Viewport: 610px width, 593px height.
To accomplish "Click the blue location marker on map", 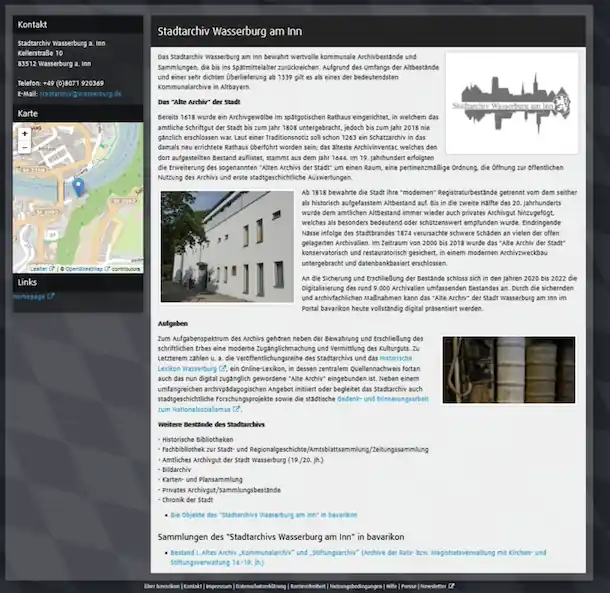I will pos(78,188).
